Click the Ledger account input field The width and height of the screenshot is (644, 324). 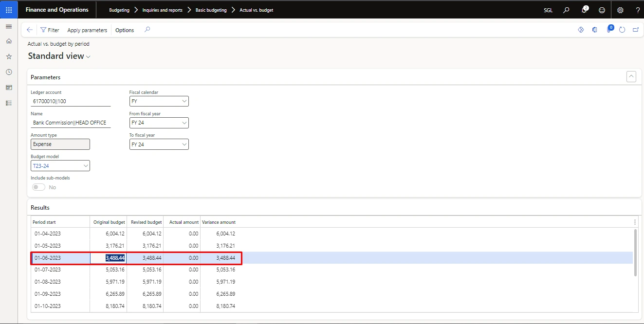click(71, 101)
